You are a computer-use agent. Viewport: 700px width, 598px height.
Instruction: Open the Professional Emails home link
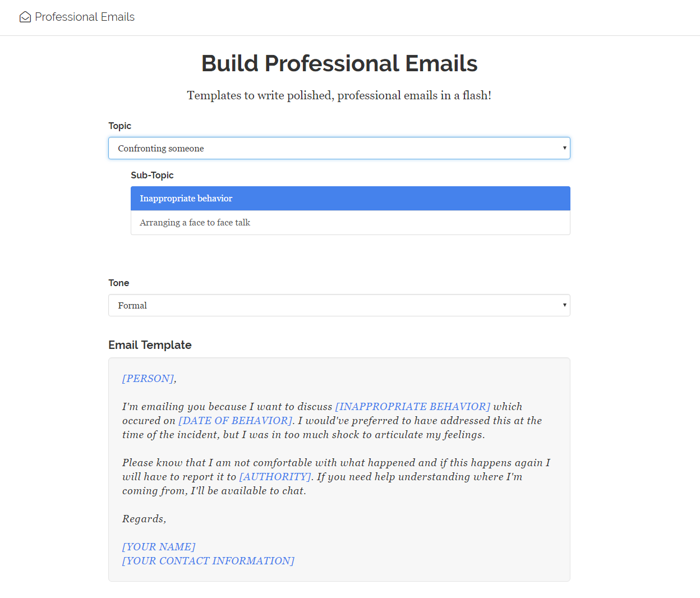[84, 17]
